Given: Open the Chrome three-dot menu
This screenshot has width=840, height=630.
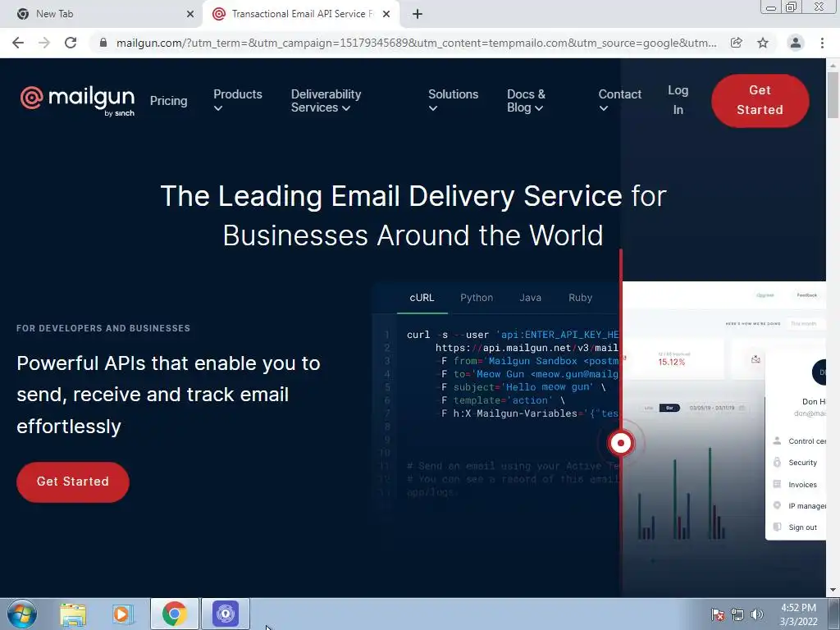Looking at the screenshot, I should click(x=822, y=43).
